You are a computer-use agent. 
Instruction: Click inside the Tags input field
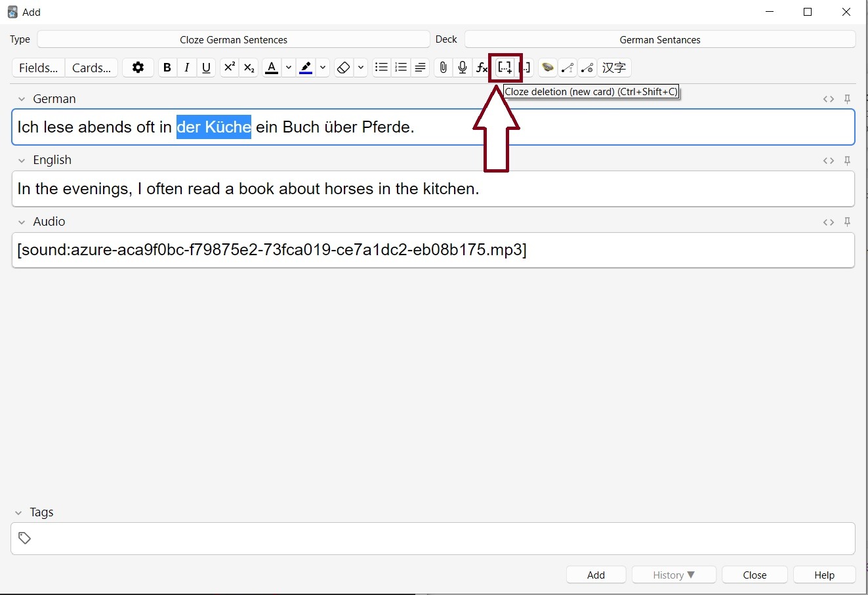point(433,539)
